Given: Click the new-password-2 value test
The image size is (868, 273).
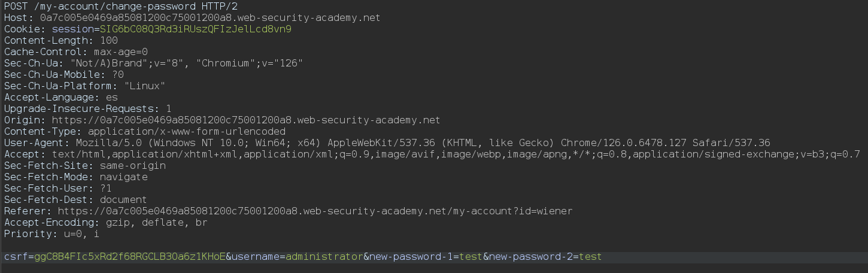Looking at the screenshot, I should coord(590,257).
